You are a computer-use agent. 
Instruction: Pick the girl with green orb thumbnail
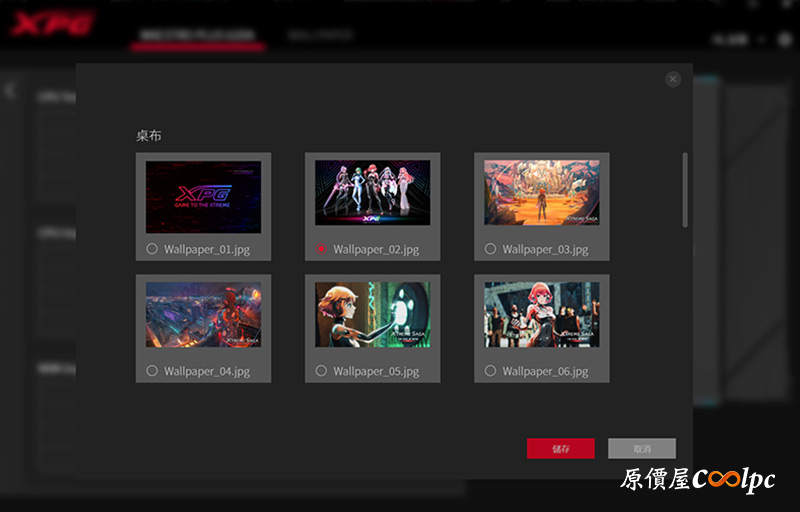(x=372, y=314)
